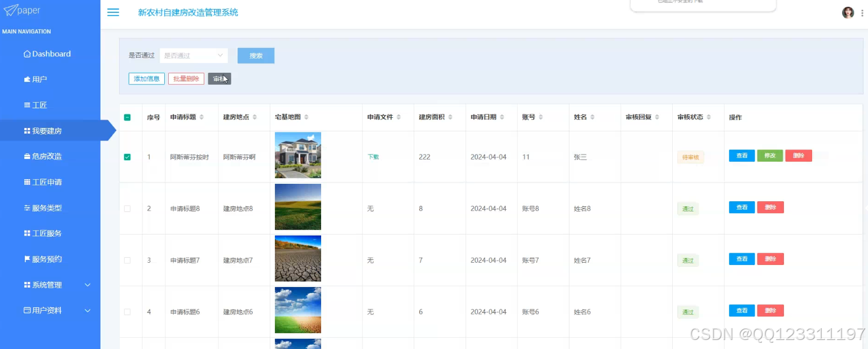Check the checkbox for 申请标题6 row
This screenshot has width=868, height=349.
(x=127, y=312)
